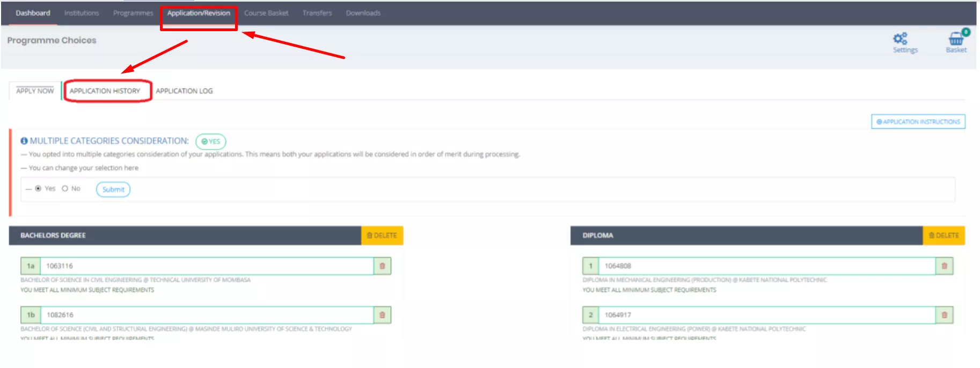The width and height of the screenshot is (980, 368).
Task: Open the Application/Revision menu
Action: point(199,13)
